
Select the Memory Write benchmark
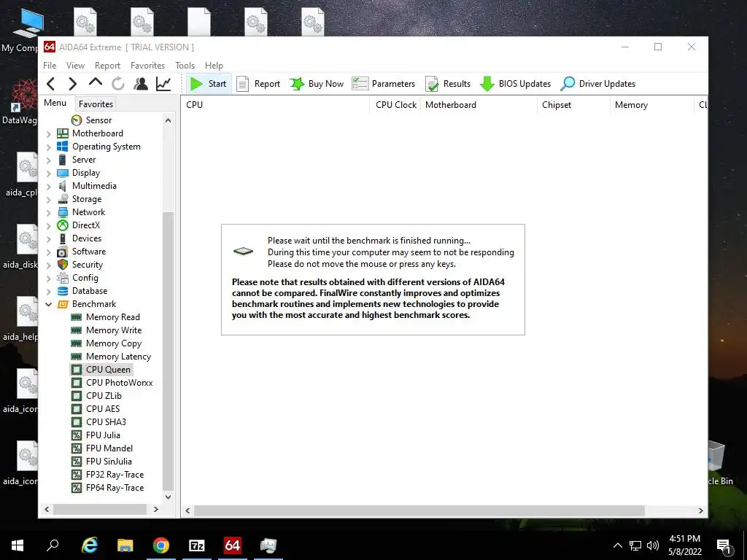[107, 330]
